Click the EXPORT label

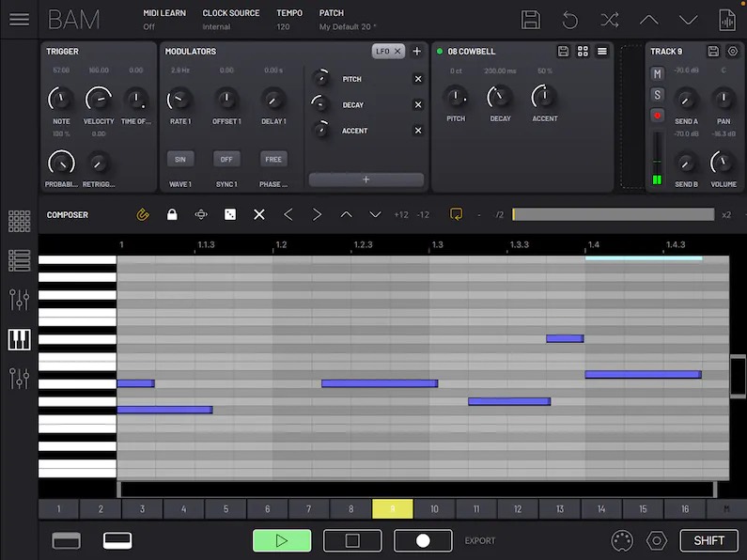pyautogui.click(x=480, y=541)
